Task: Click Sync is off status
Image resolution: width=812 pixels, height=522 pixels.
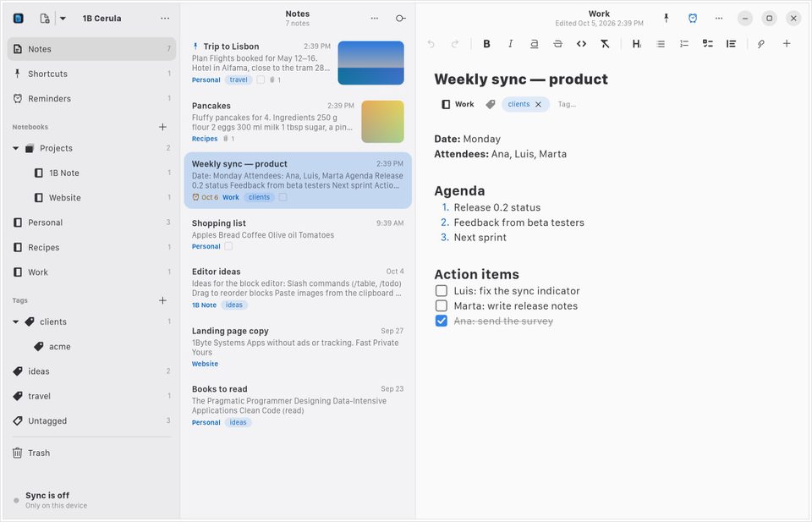Action: coord(91,500)
